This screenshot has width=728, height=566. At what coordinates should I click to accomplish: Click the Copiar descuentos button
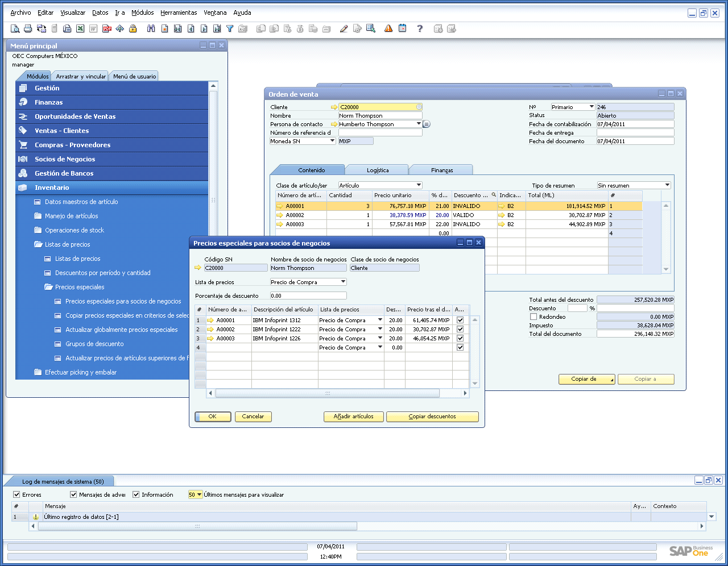(432, 417)
